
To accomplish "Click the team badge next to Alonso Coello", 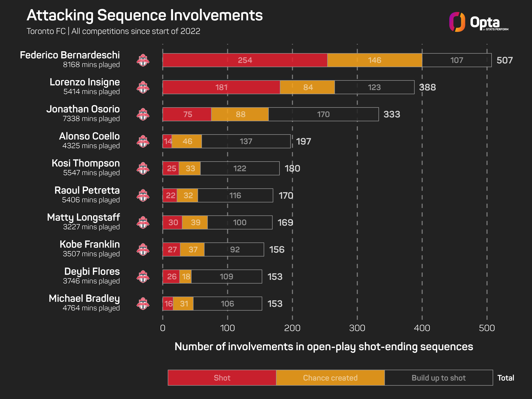I will point(143,141).
